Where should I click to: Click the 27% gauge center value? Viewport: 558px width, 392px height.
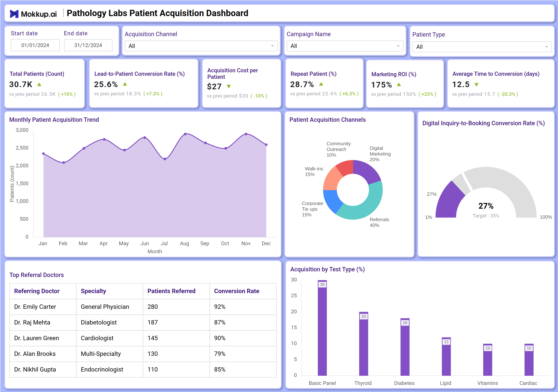(486, 206)
